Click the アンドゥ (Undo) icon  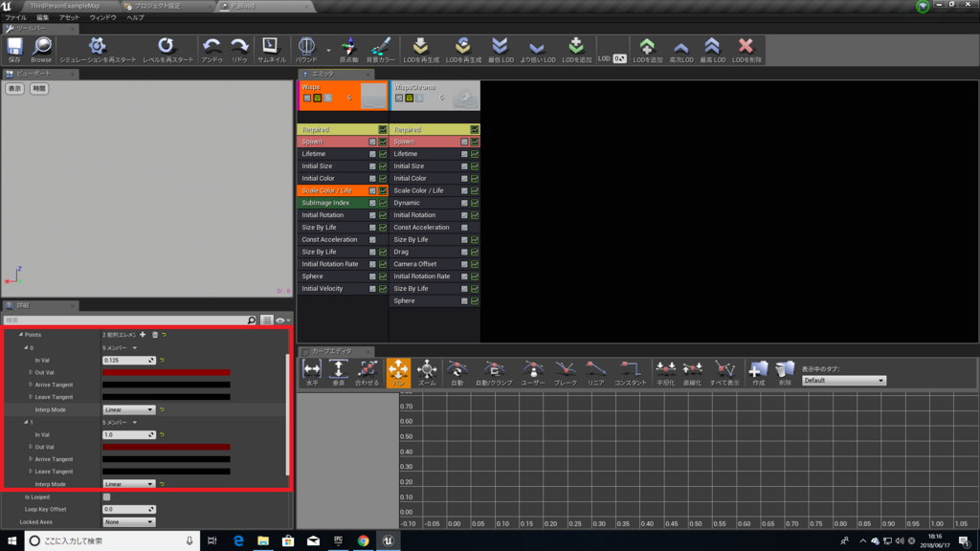[212, 50]
